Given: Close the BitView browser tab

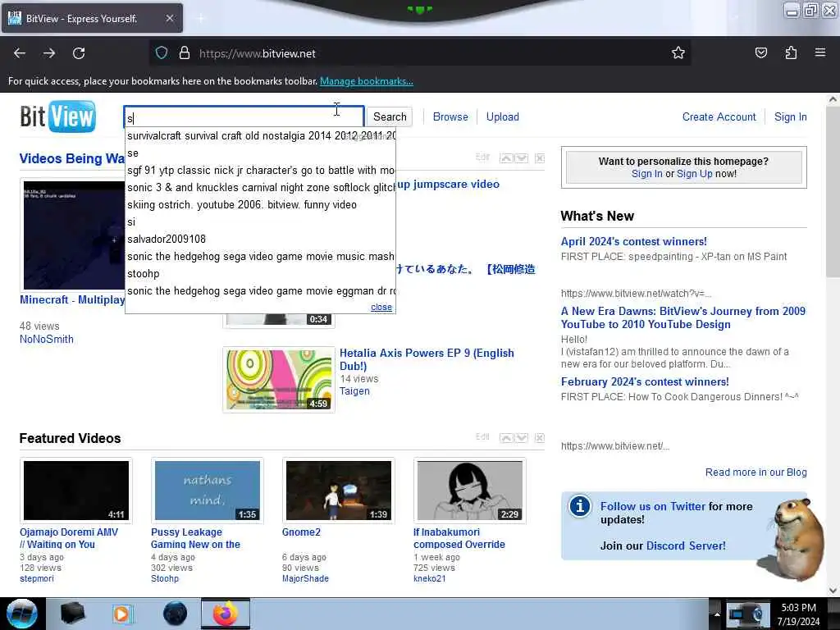Looking at the screenshot, I should point(169,18).
